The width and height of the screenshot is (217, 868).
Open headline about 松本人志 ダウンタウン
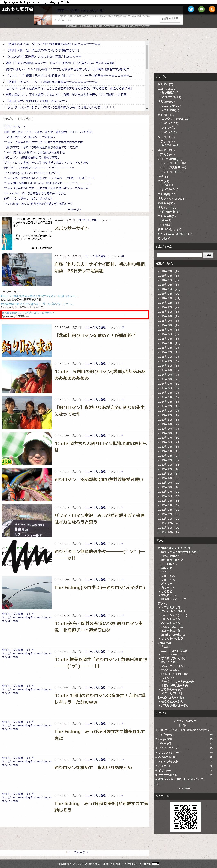[x=53, y=44]
